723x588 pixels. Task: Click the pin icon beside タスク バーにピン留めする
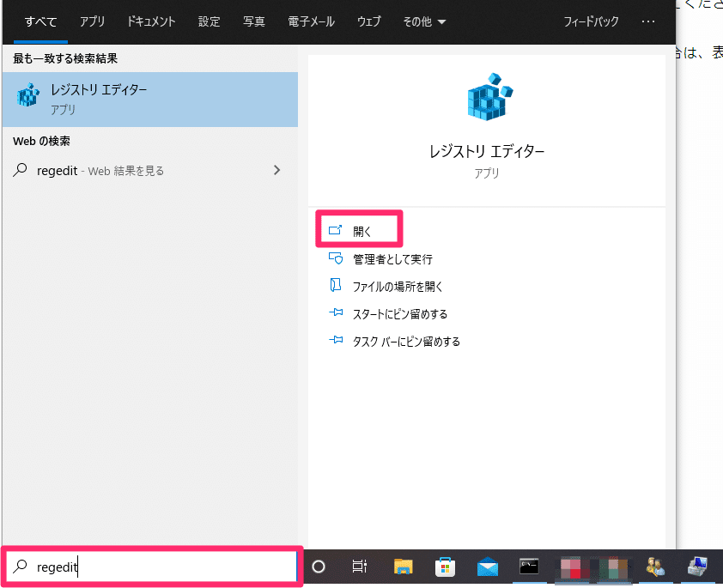click(x=336, y=340)
